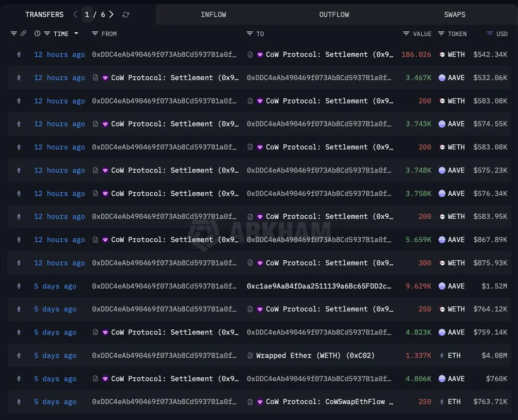Click the Ethereum chain icon in $1.52M row
Image resolution: width=518 pixels, height=420 pixels.
pyautogui.click(x=19, y=286)
